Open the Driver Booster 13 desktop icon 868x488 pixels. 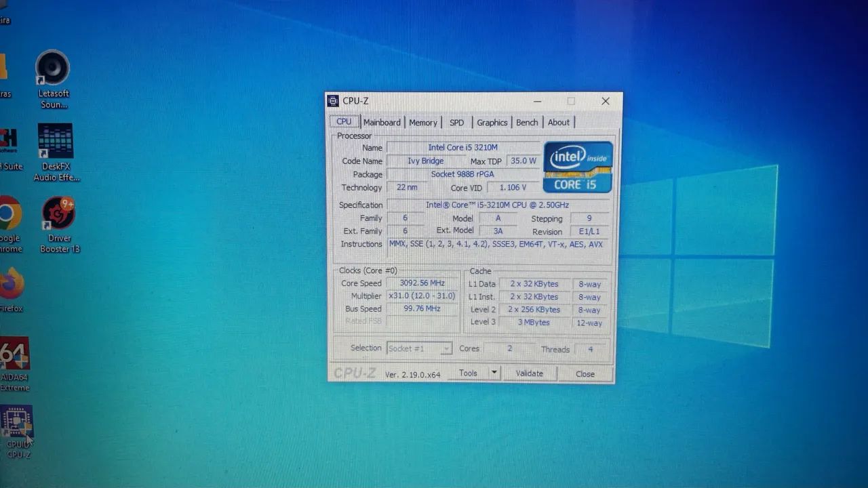pos(59,224)
